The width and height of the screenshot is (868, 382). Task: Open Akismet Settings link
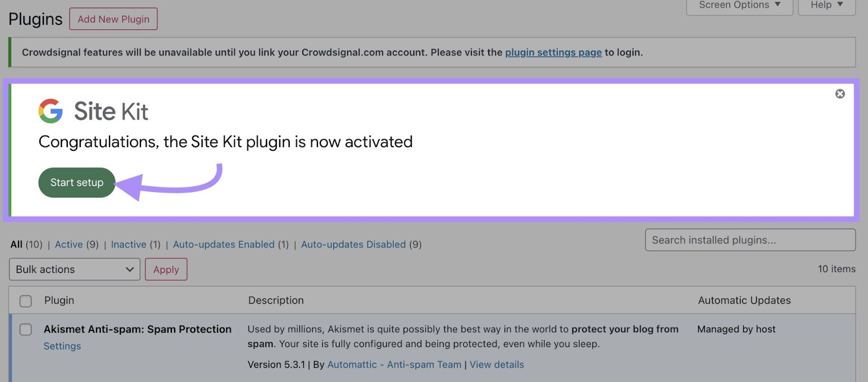62,346
